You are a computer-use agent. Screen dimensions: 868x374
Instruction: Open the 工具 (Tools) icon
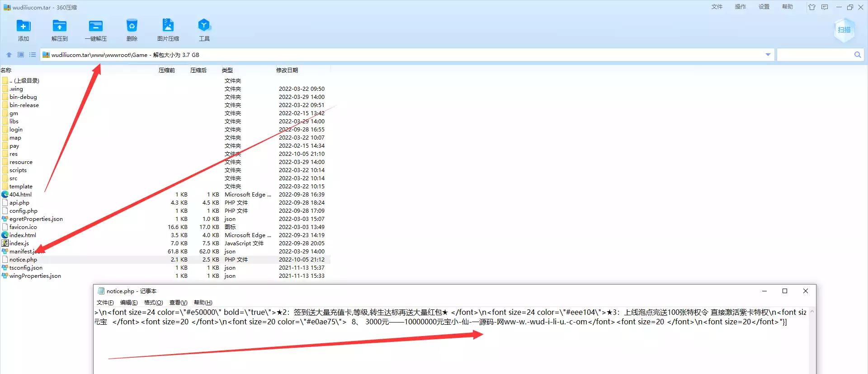click(x=204, y=30)
